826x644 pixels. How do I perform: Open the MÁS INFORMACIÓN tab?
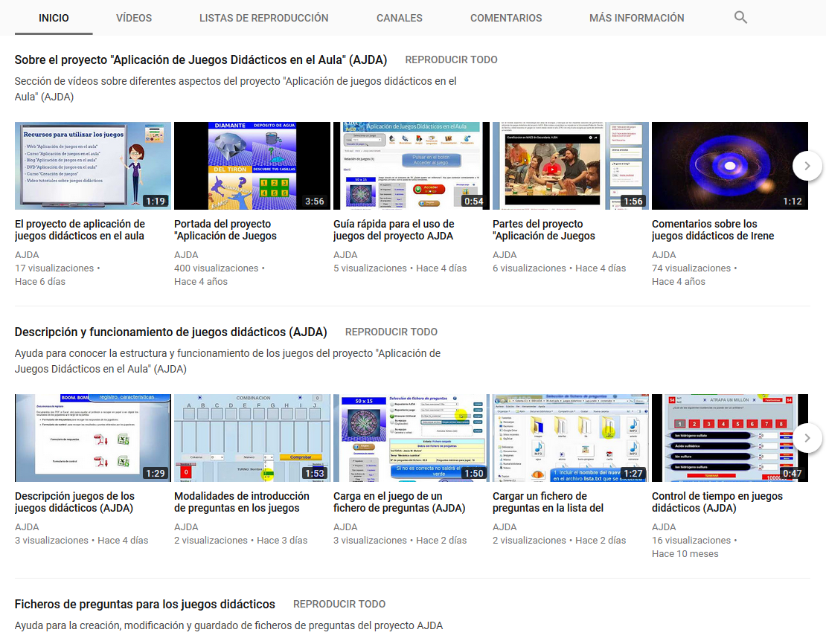(636, 18)
